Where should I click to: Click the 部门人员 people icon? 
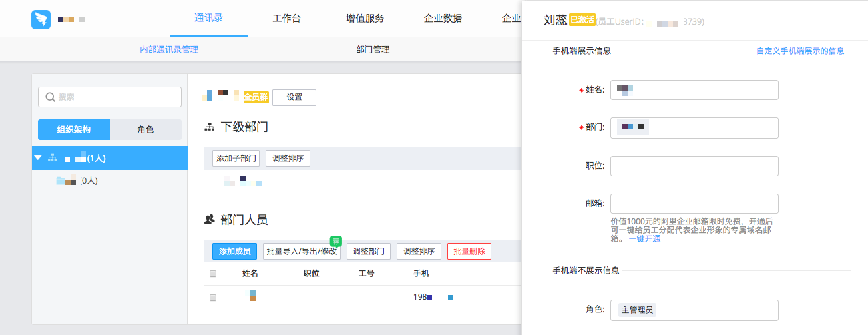[210, 219]
